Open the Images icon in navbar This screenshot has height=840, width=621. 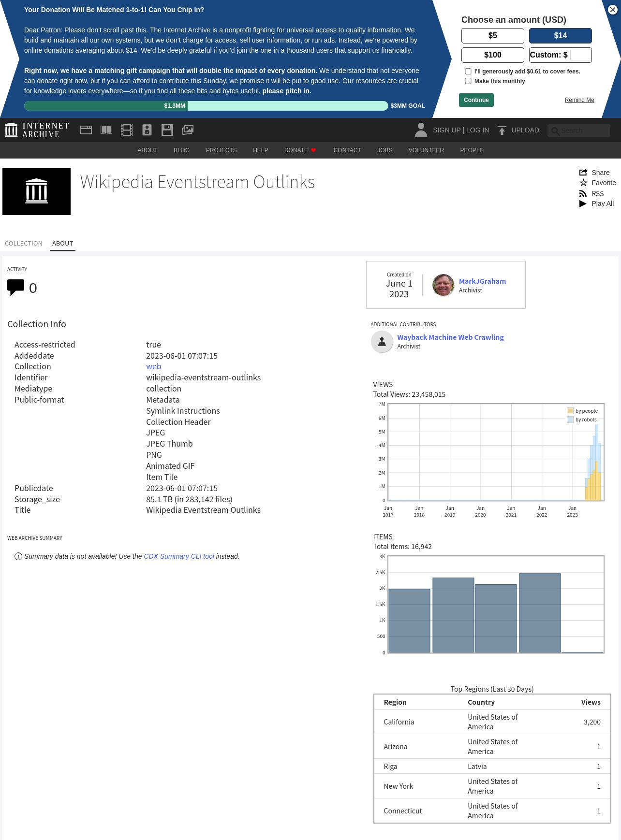click(x=188, y=130)
